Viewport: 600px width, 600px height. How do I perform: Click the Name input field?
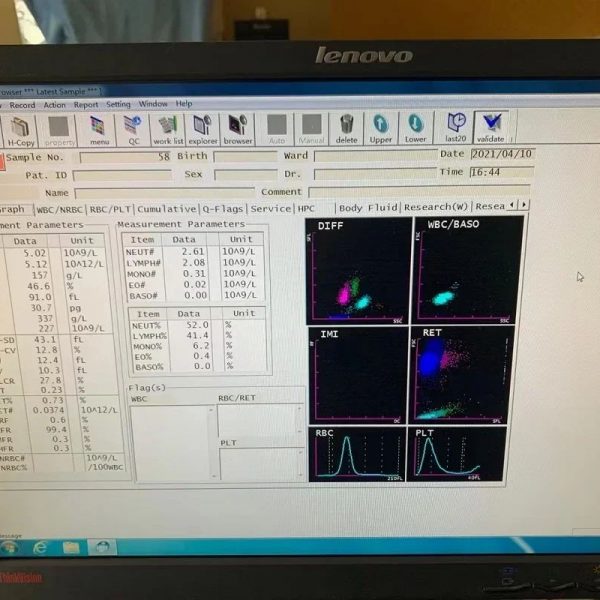[165, 193]
